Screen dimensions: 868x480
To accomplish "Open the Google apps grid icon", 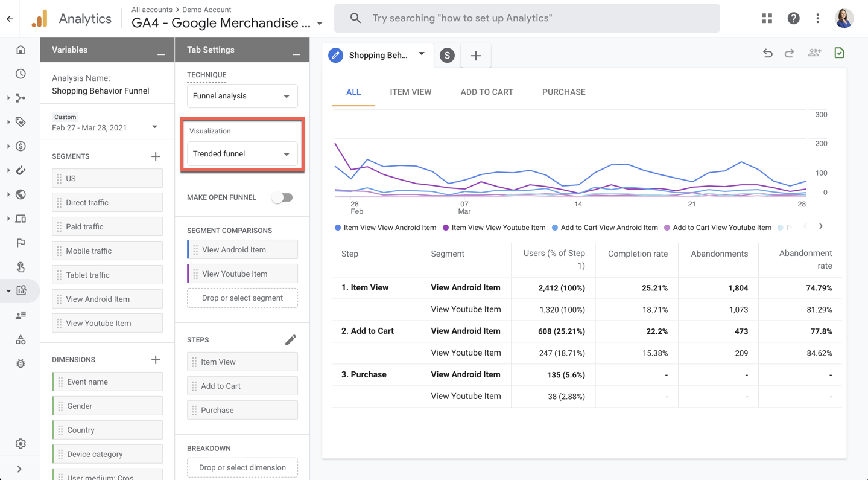I will click(767, 18).
